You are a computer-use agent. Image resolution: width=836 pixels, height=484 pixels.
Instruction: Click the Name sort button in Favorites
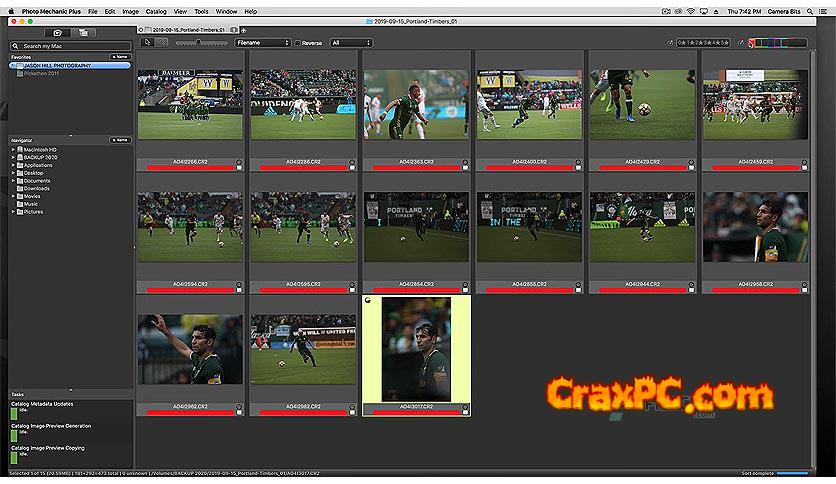pos(119,57)
